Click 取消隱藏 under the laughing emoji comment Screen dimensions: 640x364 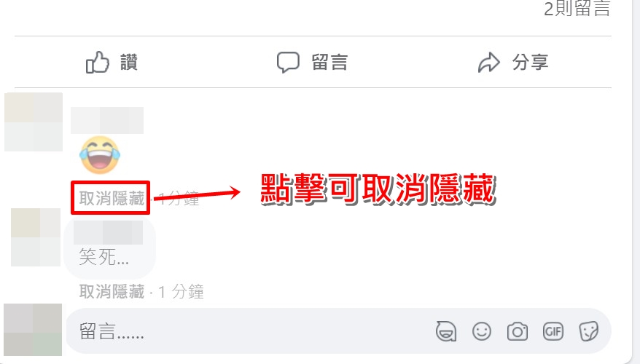click(112, 199)
